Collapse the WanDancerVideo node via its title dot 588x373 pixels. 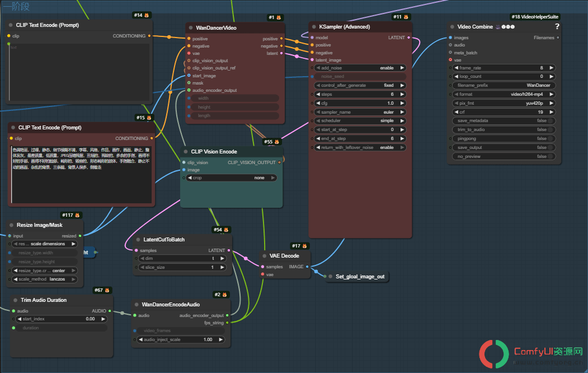point(191,28)
